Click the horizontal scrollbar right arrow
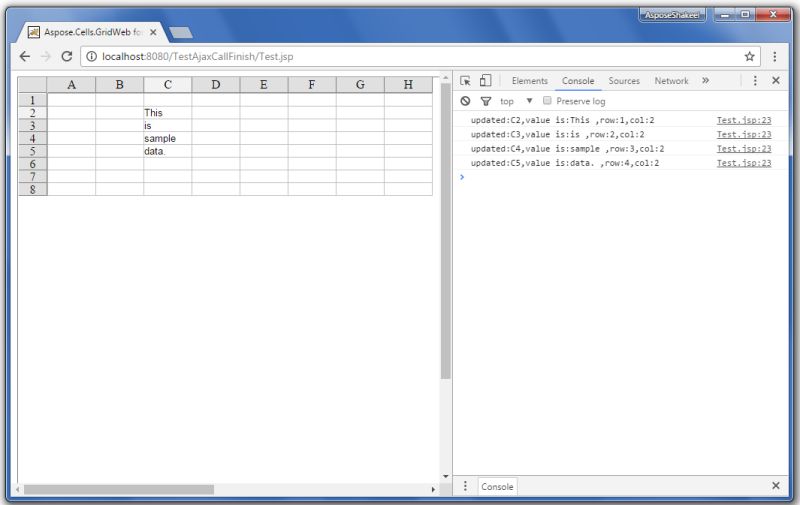The height and width of the screenshot is (505, 800). pos(433,489)
